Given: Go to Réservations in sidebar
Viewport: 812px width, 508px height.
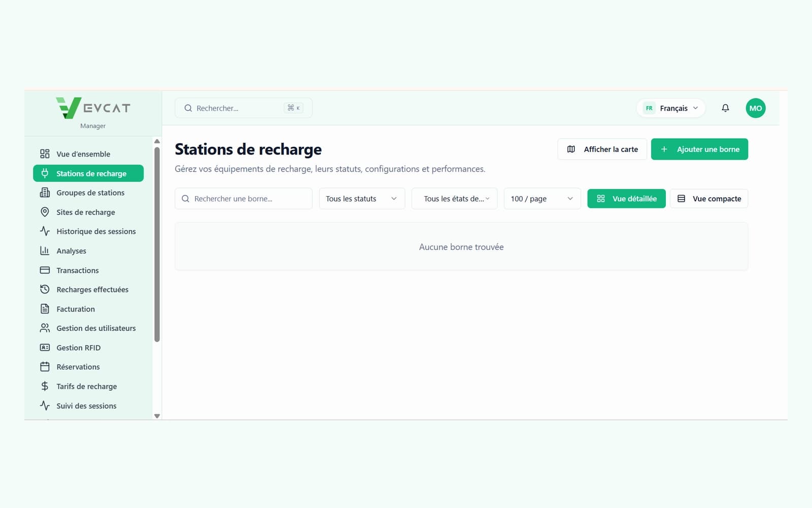Looking at the screenshot, I should tap(88, 367).
